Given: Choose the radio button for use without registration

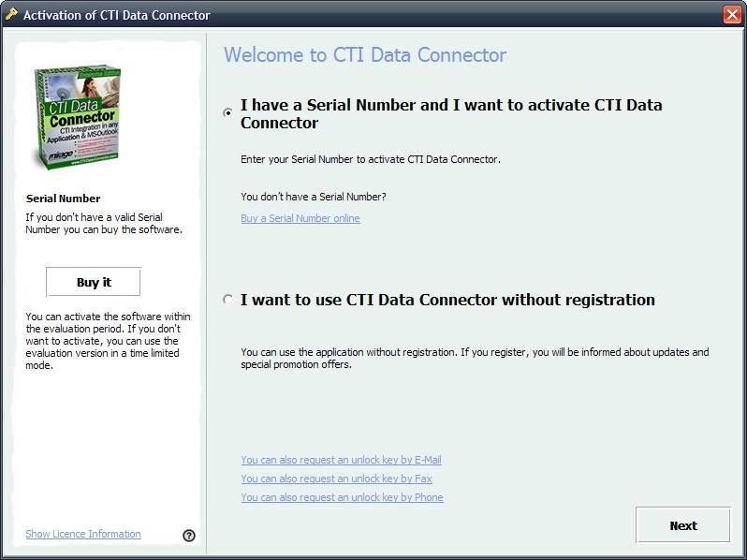Looking at the screenshot, I should pos(228,300).
